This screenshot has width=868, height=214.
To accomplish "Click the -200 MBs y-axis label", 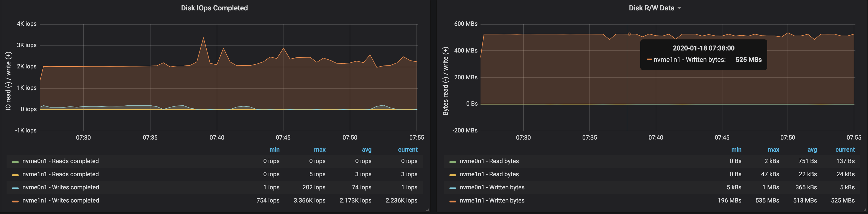I will click(x=465, y=131).
